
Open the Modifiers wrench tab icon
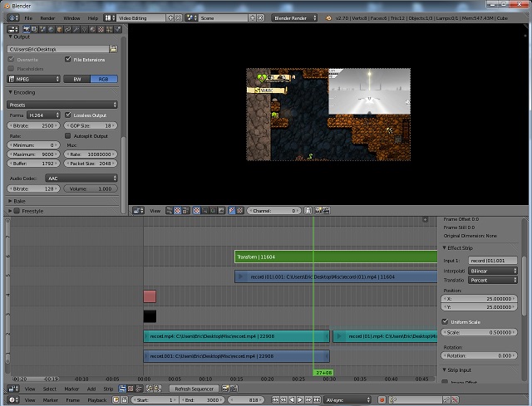(76, 30)
